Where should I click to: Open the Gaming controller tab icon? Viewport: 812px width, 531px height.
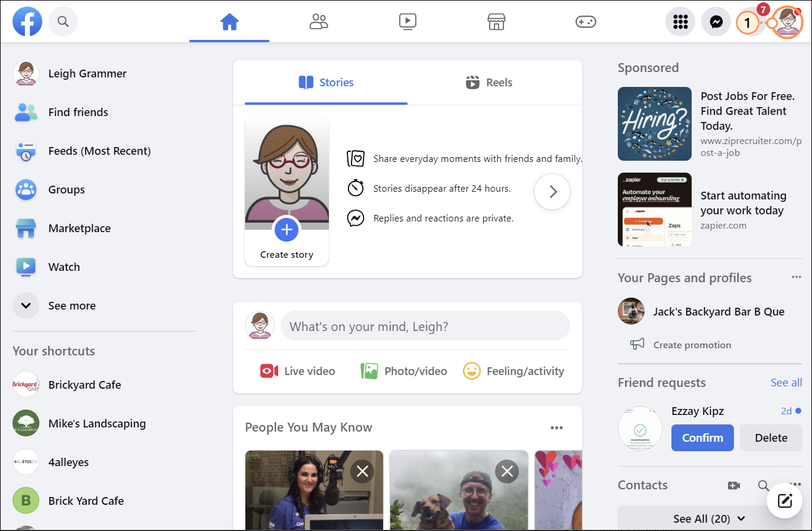586,22
